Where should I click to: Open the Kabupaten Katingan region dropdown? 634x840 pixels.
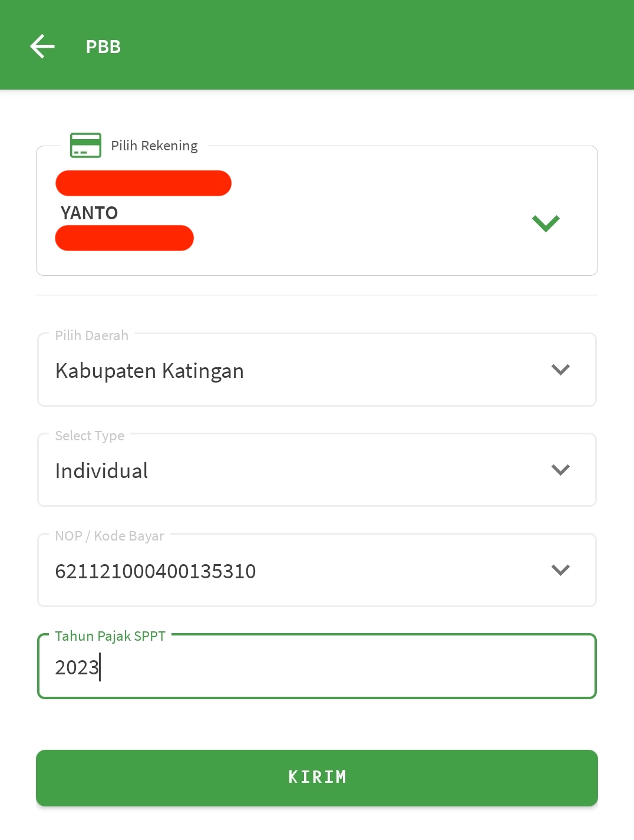pyautogui.click(x=316, y=370)
